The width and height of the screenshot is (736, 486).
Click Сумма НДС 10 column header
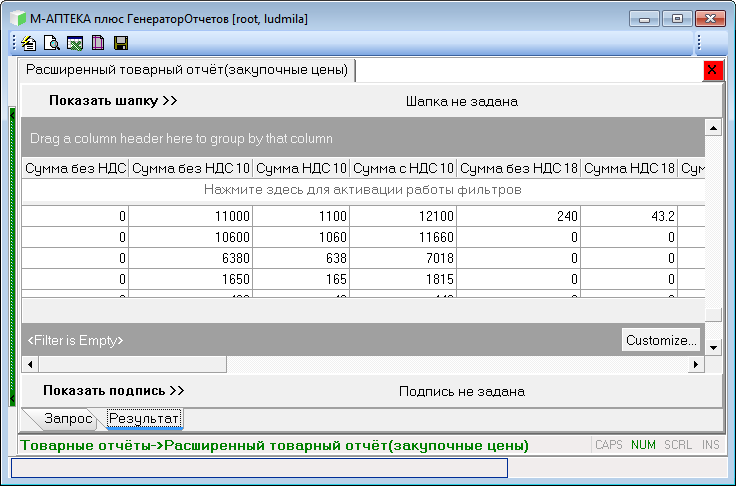coord(301,168)
